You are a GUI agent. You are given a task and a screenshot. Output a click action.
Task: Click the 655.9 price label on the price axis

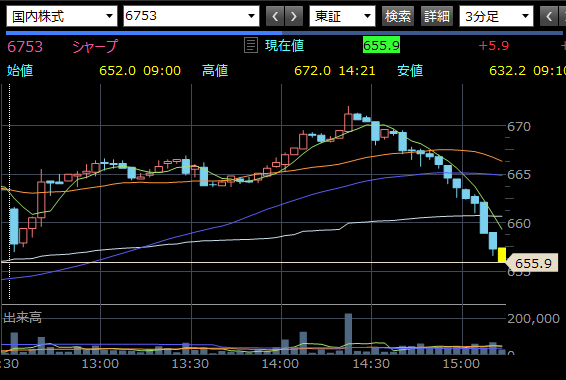pos(532,263)
